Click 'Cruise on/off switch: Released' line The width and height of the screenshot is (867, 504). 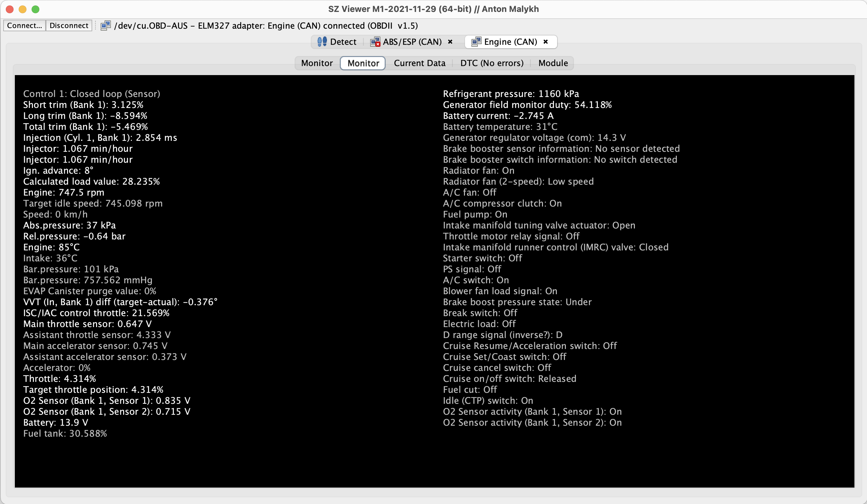coord(509,379)
